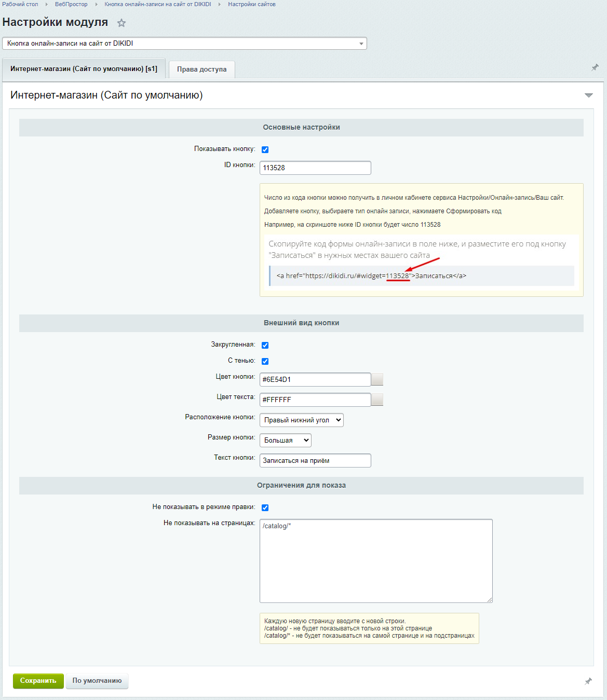607x700 pixels.
Task: Switch to the Права доступа tab
Action: point(201,70)
